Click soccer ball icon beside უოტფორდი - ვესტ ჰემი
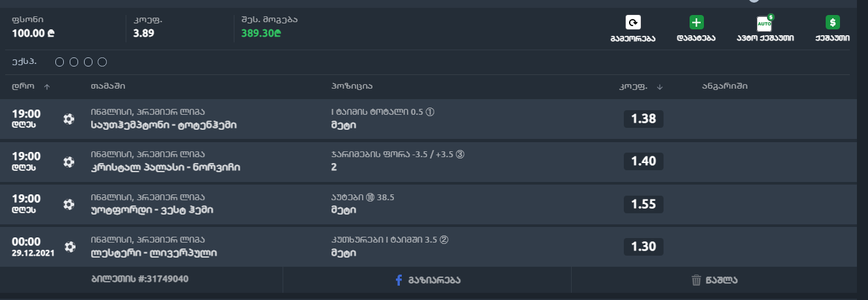Image resolution: width=868 pixels, height=300 pixels. (x=68, y=204)
